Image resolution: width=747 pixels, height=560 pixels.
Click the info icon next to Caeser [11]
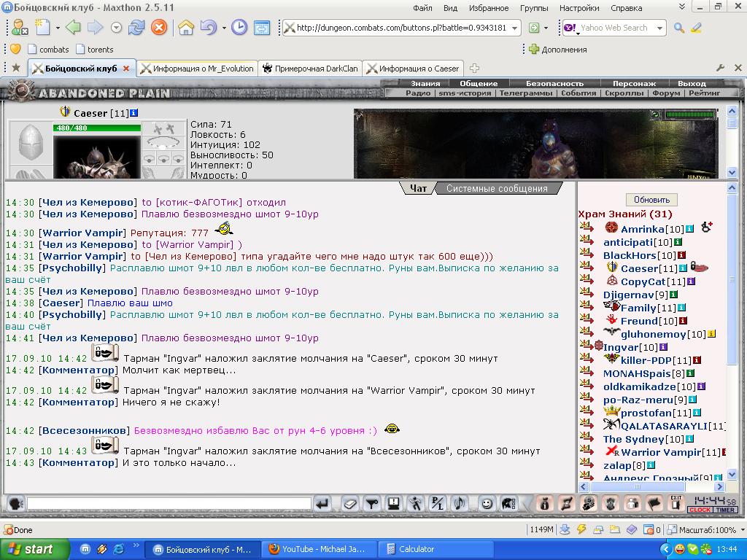point(134,113)
